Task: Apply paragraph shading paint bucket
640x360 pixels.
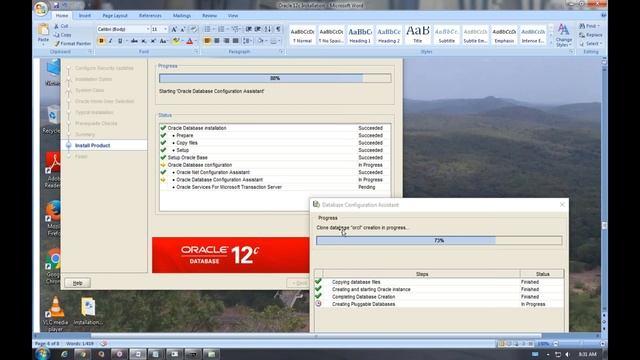Action: click(260, 41)
